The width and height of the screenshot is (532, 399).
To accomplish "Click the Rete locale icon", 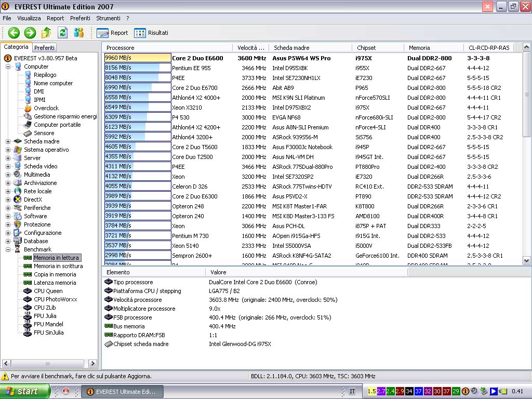I will pos(18,191).
